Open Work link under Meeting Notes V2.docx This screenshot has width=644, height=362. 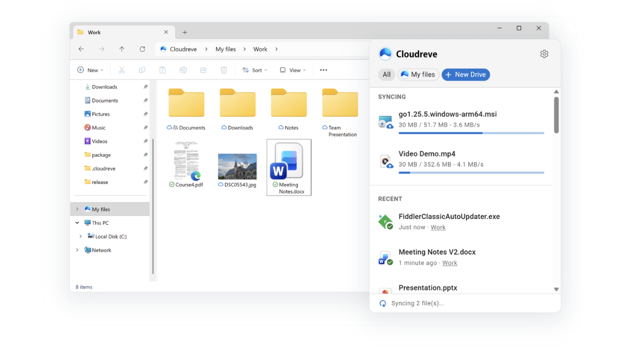pos(450,263)
